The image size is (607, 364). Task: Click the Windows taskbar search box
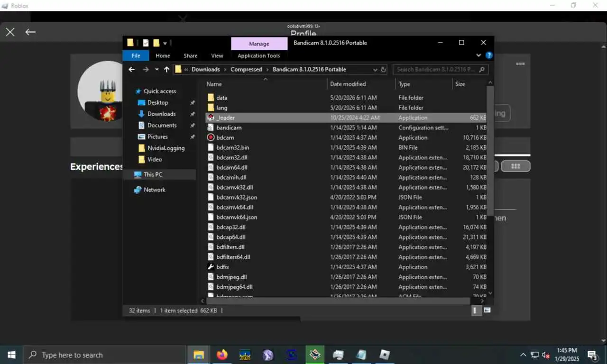point(104,355)
